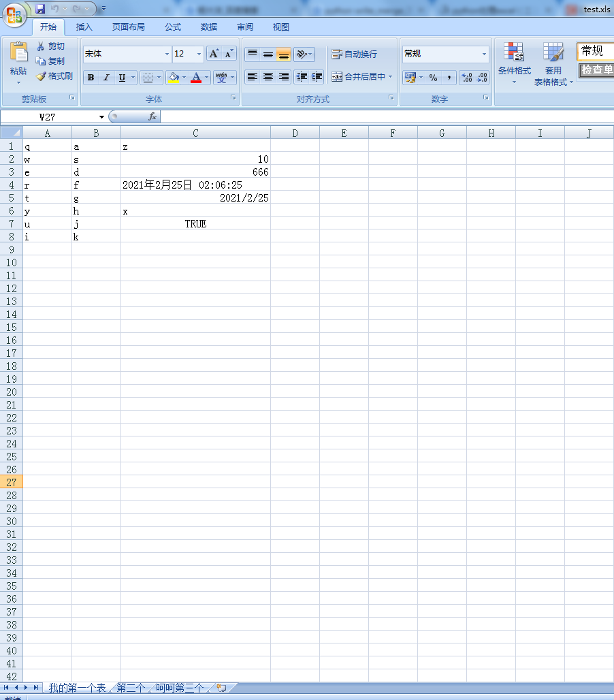Screen dimensions: 614x700
Task: Open sheet tab 呵呵第三个
Action: click(180, 688)
